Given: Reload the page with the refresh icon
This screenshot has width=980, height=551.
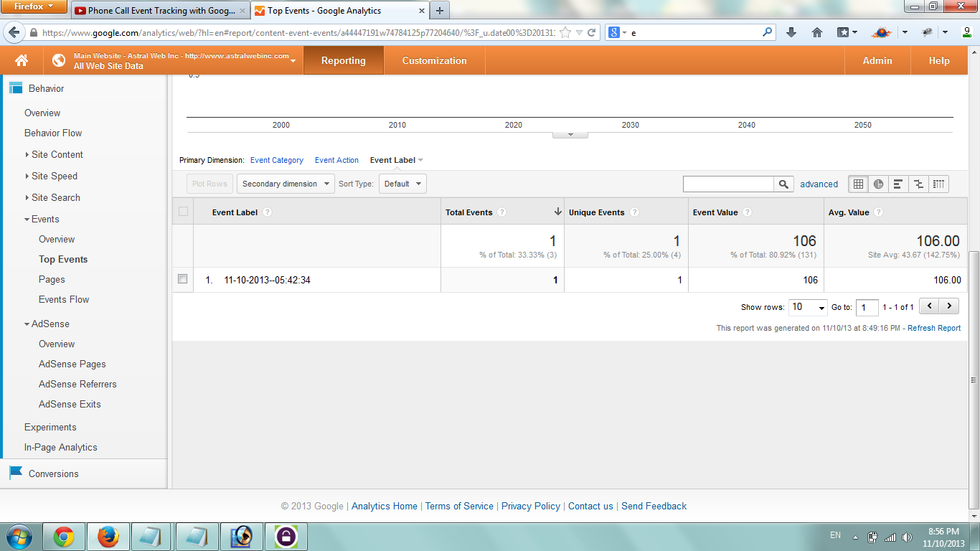Looking at the screenshot, I should (x=592, y=32).
